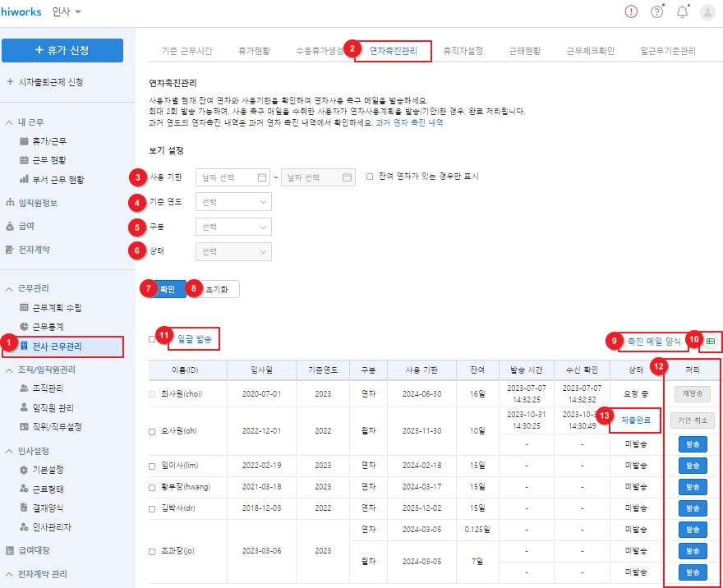Open the calendar on the start date field
Image resolution: width=723 pixels, height=588 pixels.
(262, 177)
